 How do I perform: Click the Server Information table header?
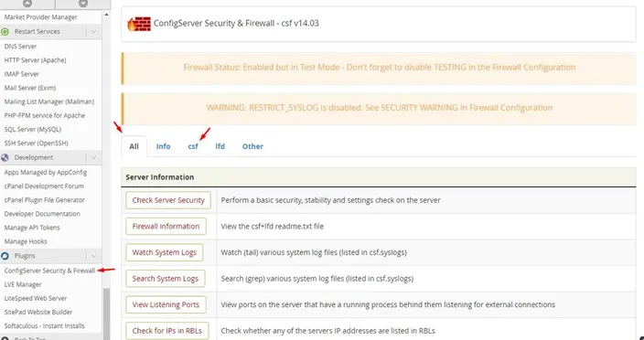point(379,177)
